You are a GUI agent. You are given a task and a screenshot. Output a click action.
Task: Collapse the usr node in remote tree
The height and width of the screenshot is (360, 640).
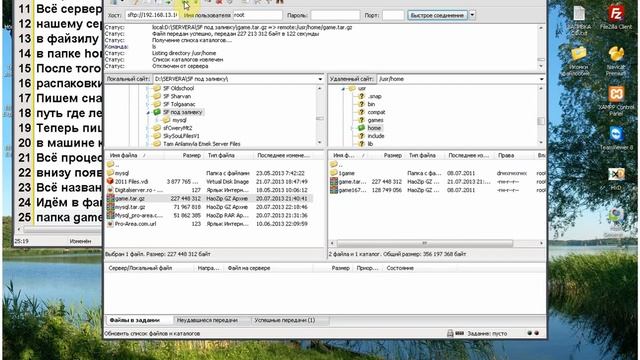click(343, 89)
